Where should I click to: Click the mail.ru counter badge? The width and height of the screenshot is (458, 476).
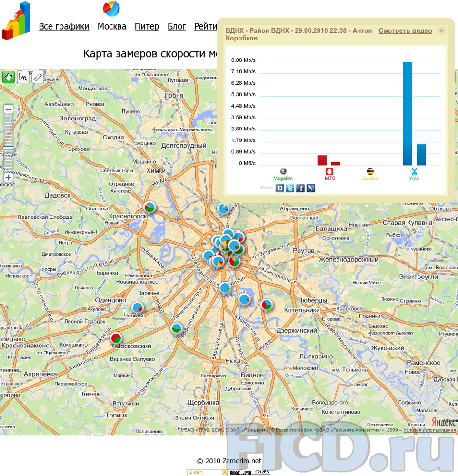click(x=249, y=472)
